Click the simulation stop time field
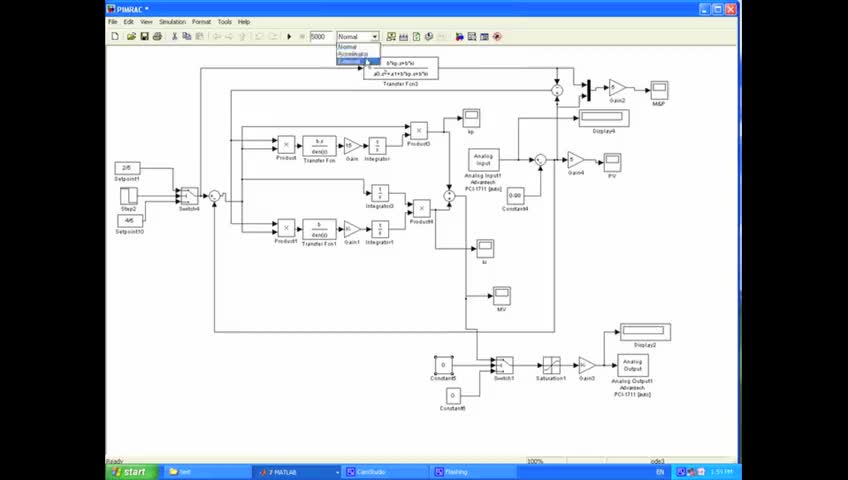This screenshot has width=848, height=480. pyautogui.click(x=320, y=36)
